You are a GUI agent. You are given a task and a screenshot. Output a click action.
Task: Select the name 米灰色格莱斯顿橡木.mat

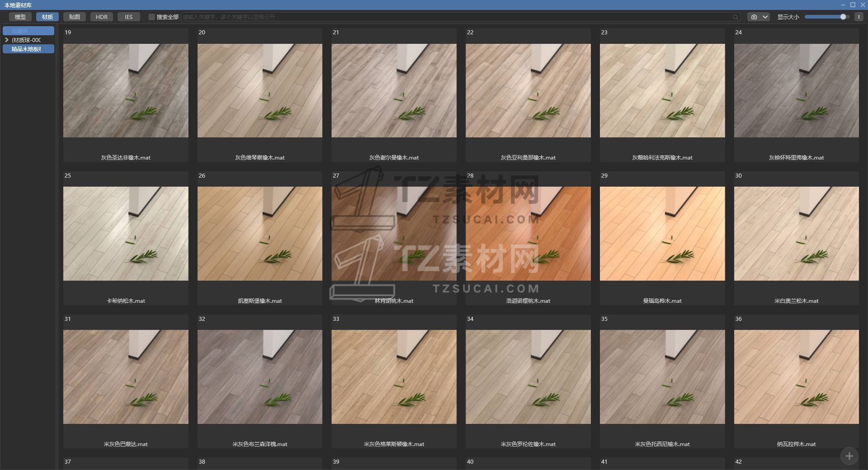pos(394,444)
